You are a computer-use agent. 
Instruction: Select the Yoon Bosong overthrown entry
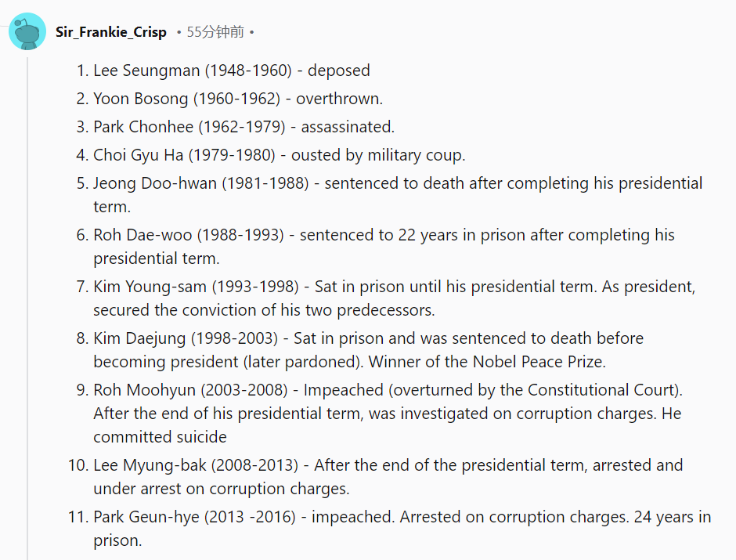(x=229, y=99)
